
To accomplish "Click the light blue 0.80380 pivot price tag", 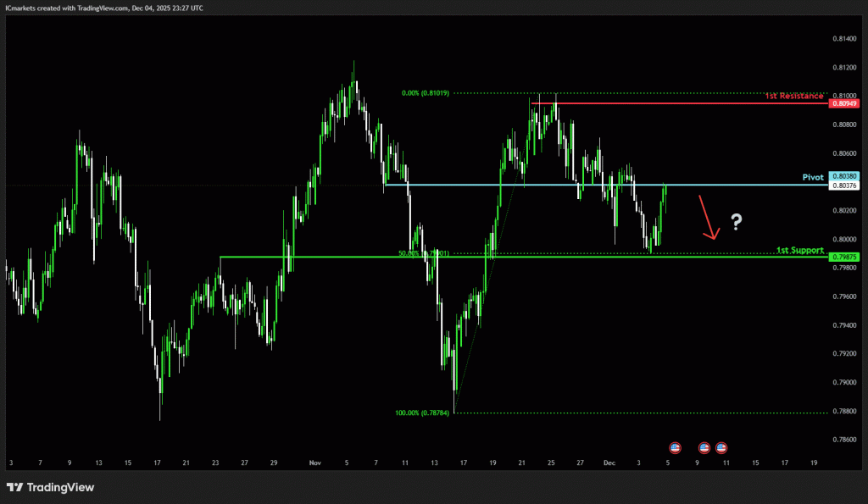I will 844,176.
